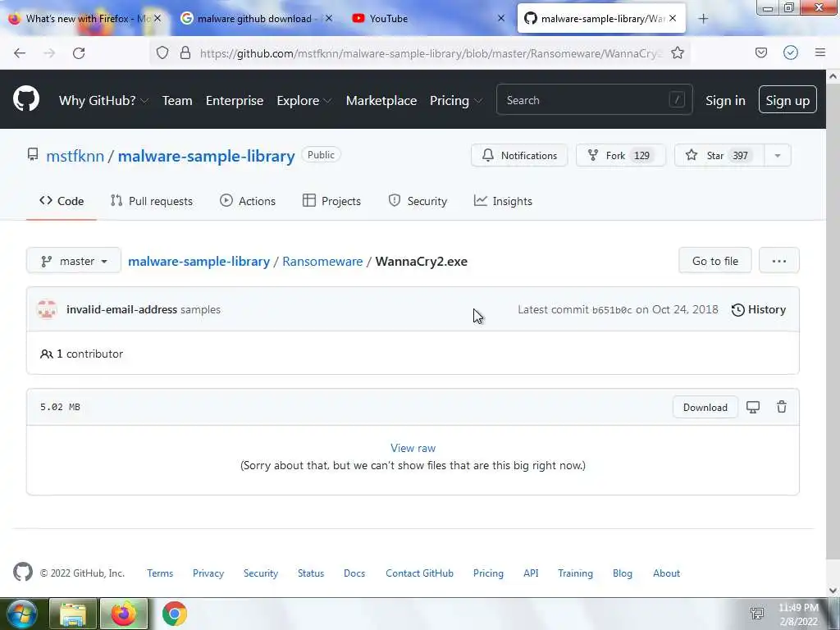Viewport: 840px width, 630px height.
Task: Click the invalid-email-address avatar image
Action: pyautogui.click(x=47, y=309)
